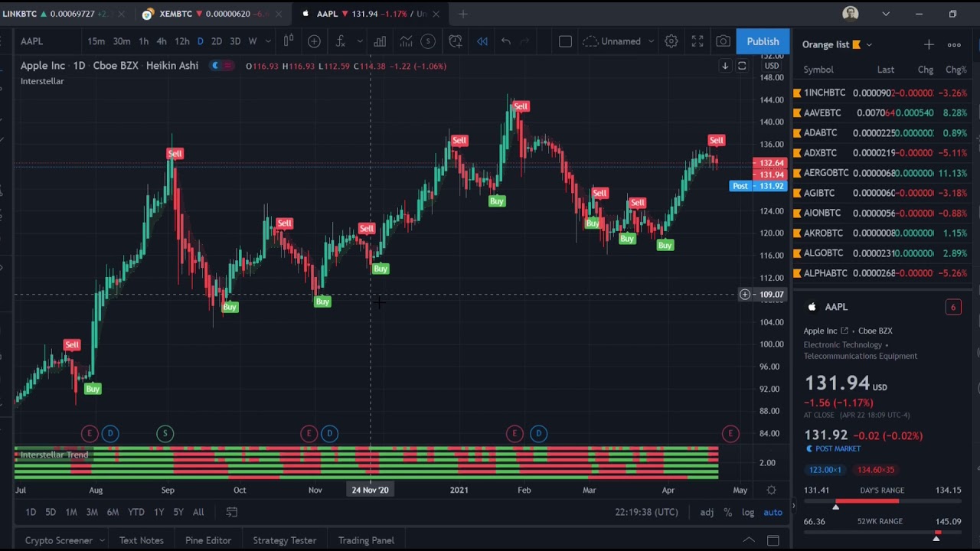Open chart settings gear in top toolbar
980x551 pixels.
click(671, 41)
